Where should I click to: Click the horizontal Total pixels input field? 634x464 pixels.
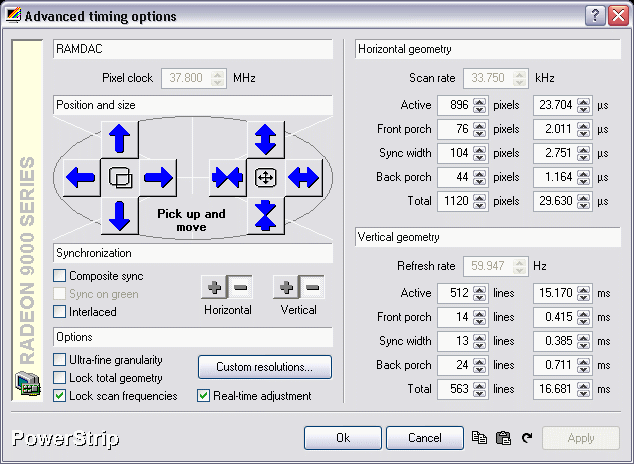[454, 200]
